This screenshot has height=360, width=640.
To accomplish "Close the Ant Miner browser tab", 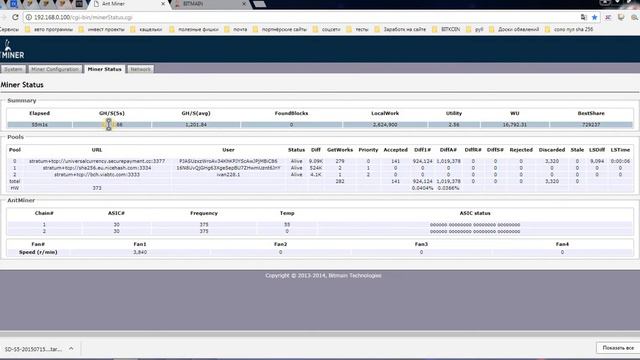I will pyautogui.click(x=163, y=4).
